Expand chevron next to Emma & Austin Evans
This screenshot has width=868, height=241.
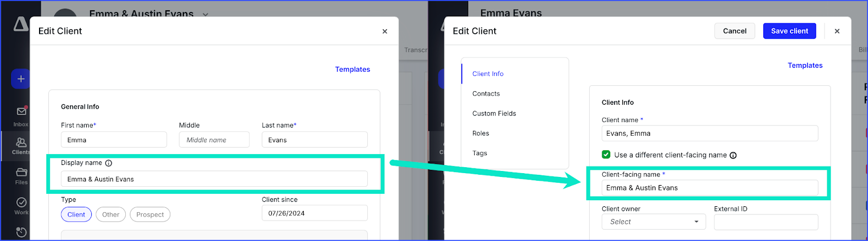[x=206, y=14]
